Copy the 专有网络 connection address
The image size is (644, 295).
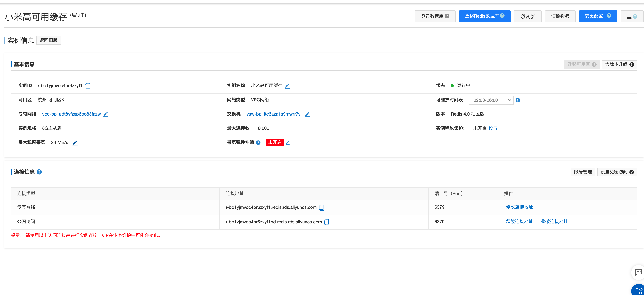pos(322,207)
